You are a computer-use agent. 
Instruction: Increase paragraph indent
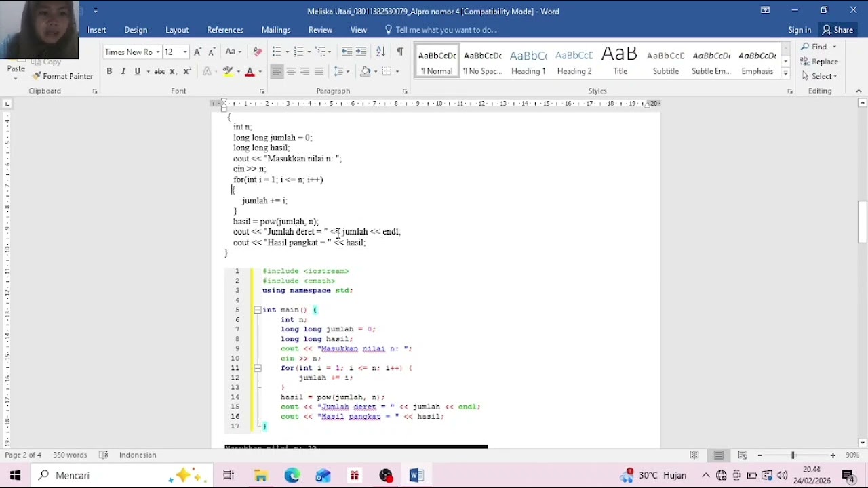[x=361, y=52]
